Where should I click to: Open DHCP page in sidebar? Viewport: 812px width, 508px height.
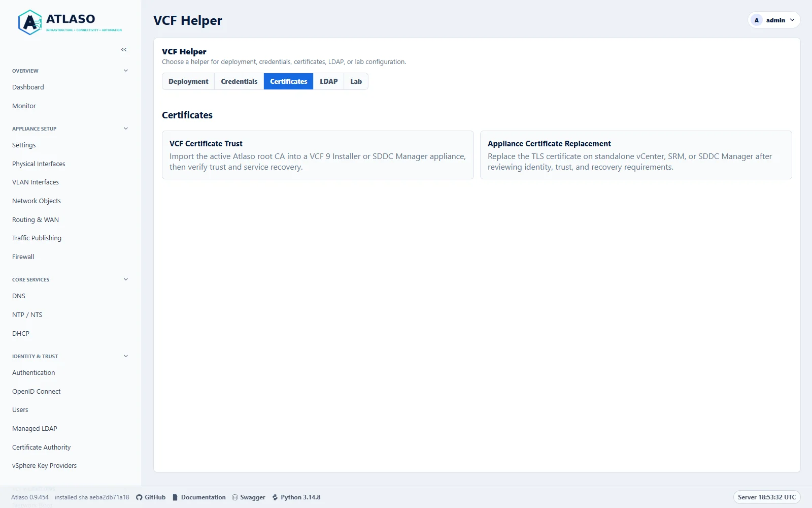21,334
